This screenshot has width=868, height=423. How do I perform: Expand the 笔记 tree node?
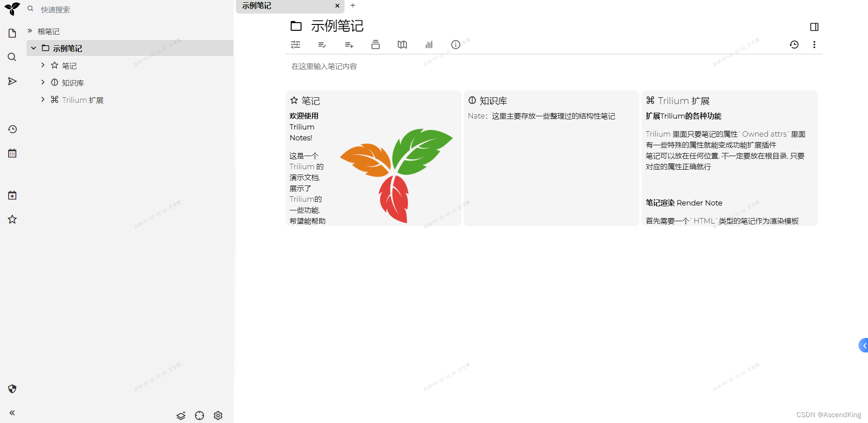click(43, 65)
